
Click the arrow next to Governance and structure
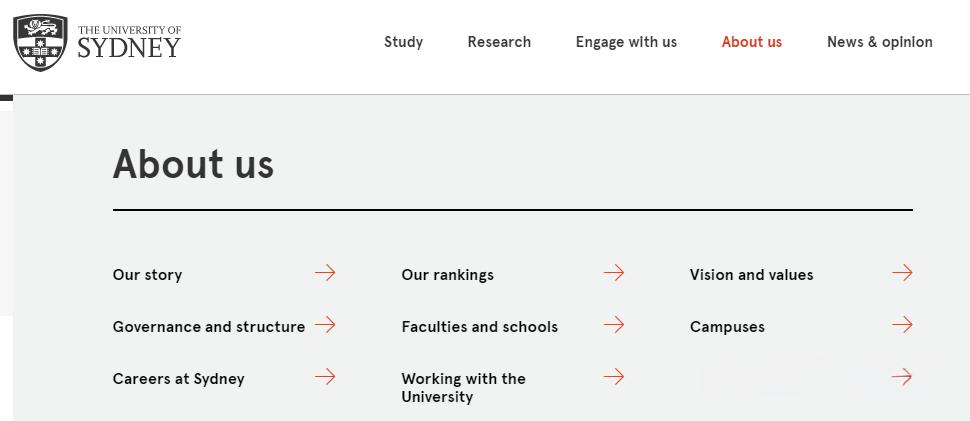(325, 325)
